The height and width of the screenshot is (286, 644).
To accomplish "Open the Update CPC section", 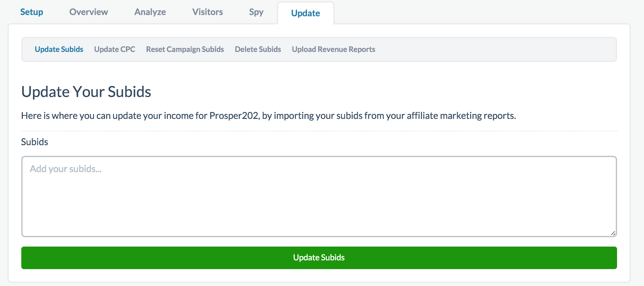I will tap(115, 49).
